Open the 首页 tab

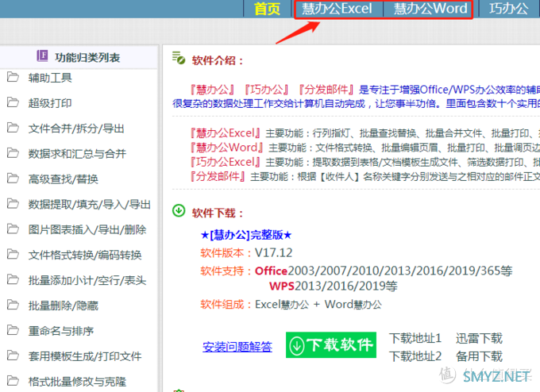tap(268, 8)
